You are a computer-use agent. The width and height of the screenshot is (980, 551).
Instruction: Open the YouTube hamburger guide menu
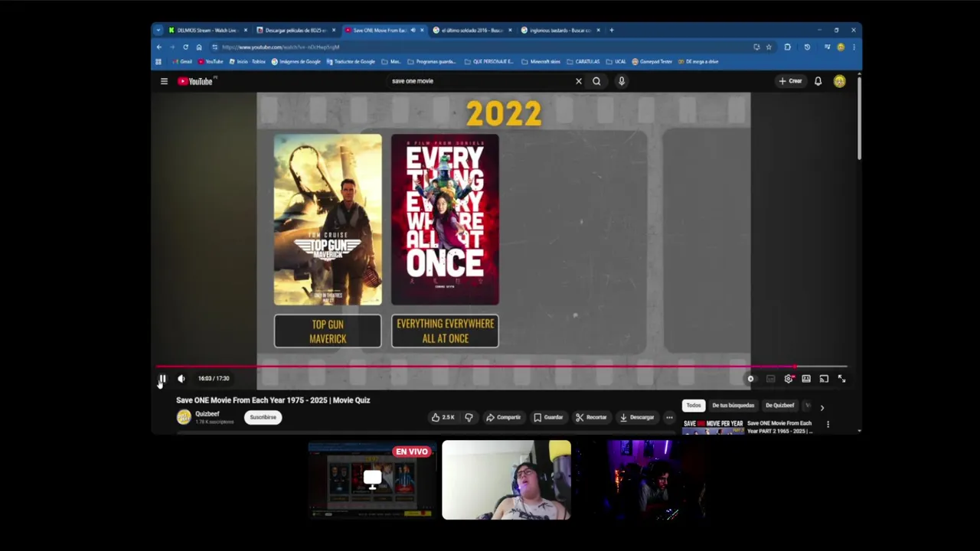pyautogui.click(x=164, y=81)
